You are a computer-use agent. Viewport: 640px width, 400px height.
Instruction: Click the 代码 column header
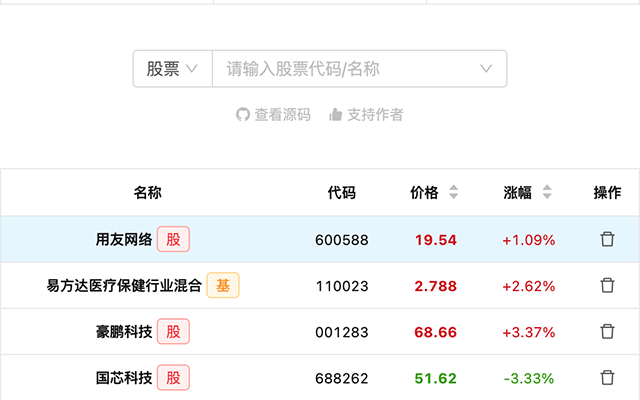coord(342,192)
